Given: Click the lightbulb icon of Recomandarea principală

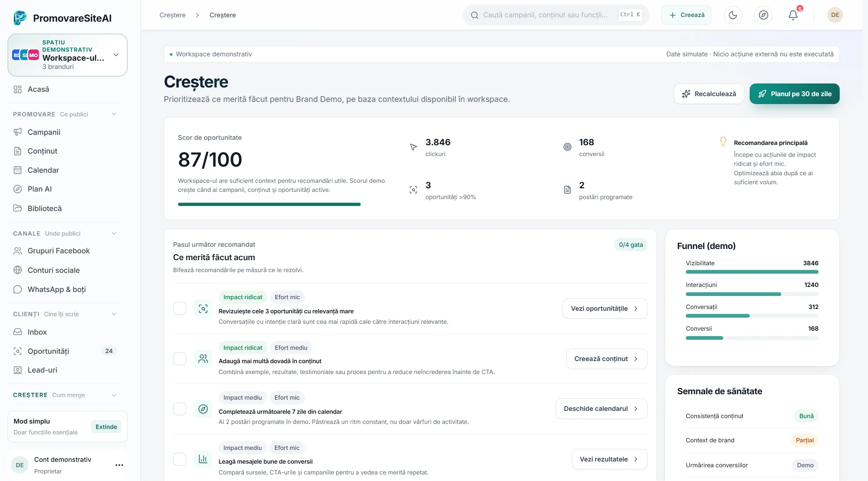Looking at the screenshot, I should [x=723, y=141].
